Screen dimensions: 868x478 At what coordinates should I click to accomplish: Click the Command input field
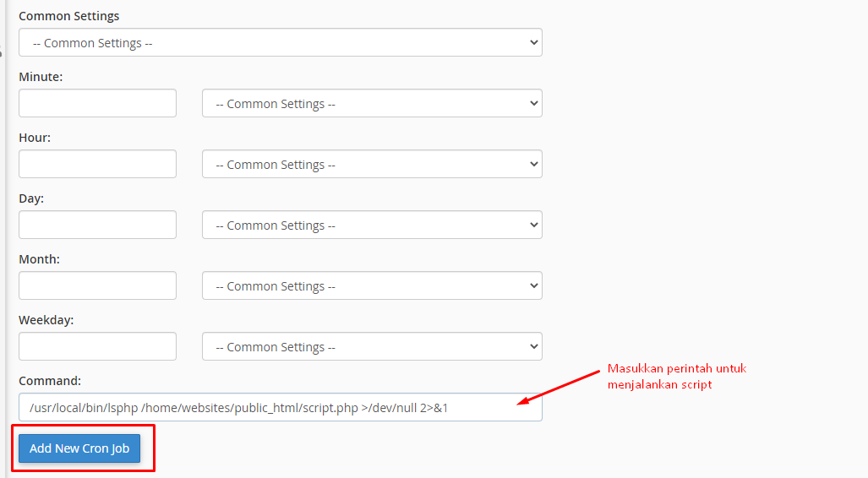tap(280, 408)
